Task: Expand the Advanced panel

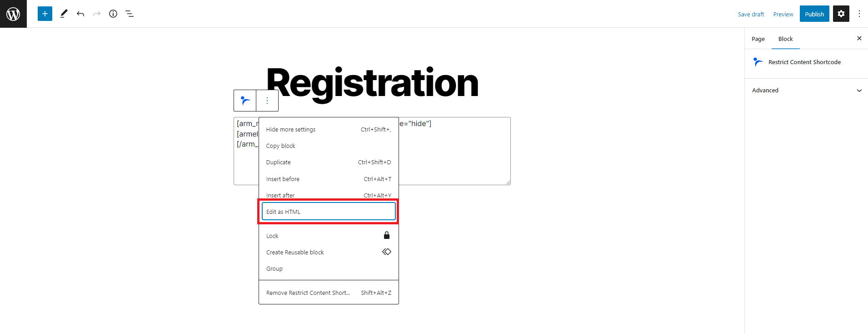Action: (x=806, y=90)
